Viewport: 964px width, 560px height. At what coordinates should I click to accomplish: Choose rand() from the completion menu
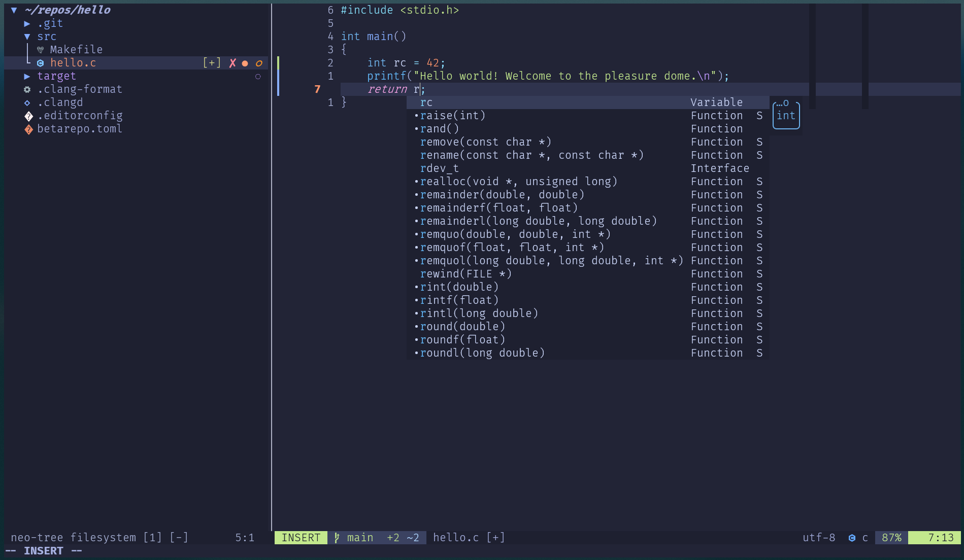tap(440, 129)
